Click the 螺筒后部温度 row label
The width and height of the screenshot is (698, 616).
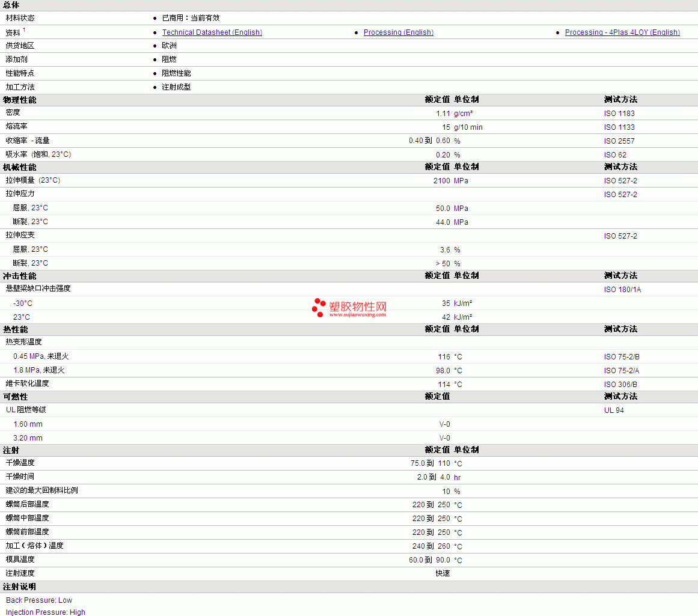[27, 504]
